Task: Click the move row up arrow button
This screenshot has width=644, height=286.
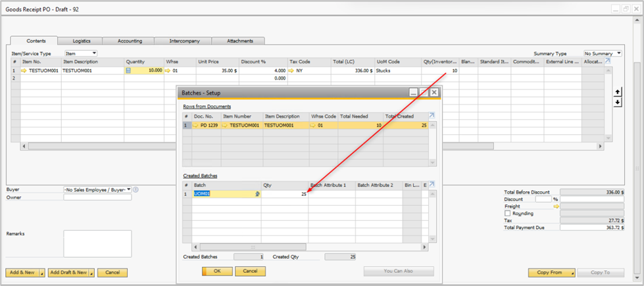Action: coord(617,92)
